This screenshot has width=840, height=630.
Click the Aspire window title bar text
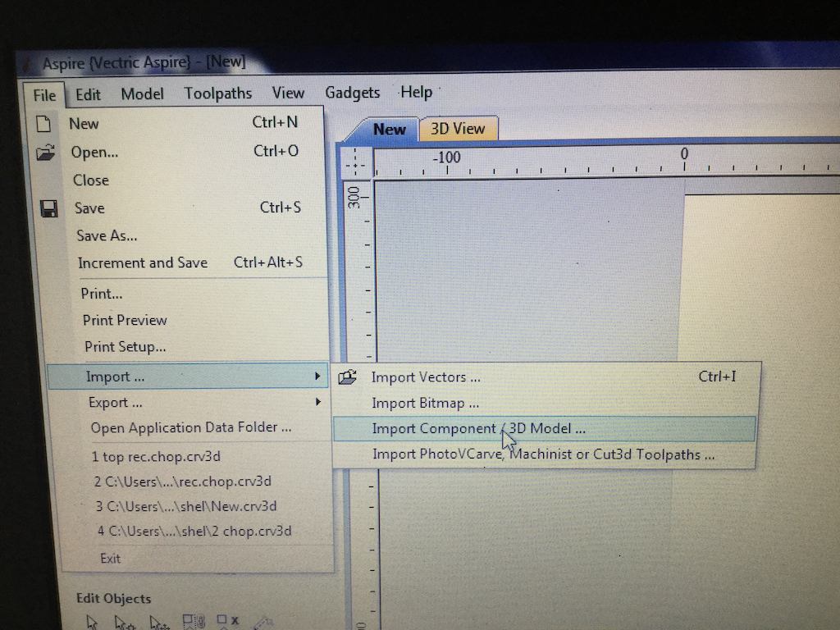tap(144, 62)
